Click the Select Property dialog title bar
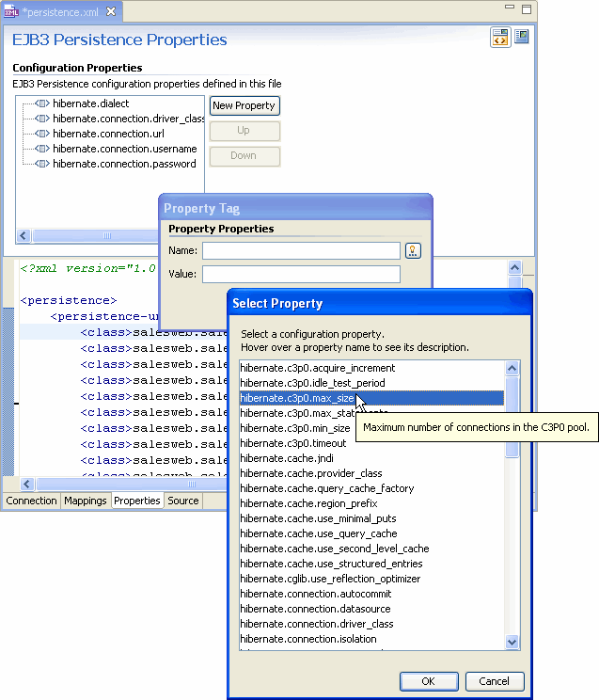This screenshot has height=700, width=599. (380, 303)
